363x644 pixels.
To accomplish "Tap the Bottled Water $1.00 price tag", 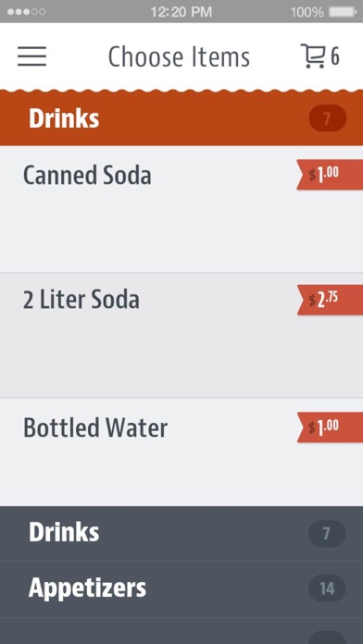I will click(330, 427).
